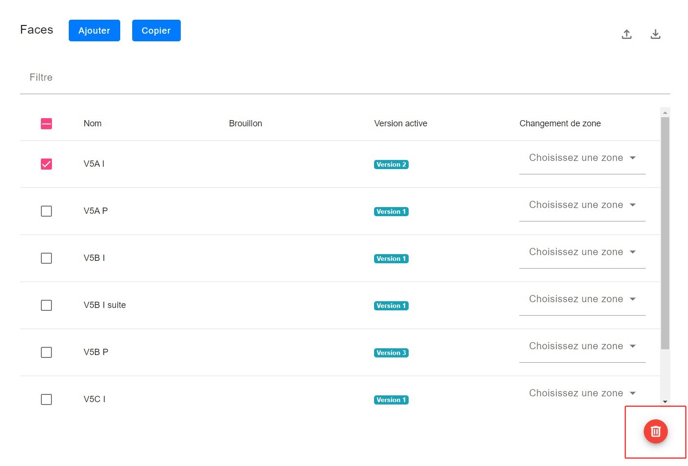The height and width of the screenshot is (466, 688).
Task: Expand zone dropdown for V5B P
Action: pyautogui.click(x=582, y=346)
